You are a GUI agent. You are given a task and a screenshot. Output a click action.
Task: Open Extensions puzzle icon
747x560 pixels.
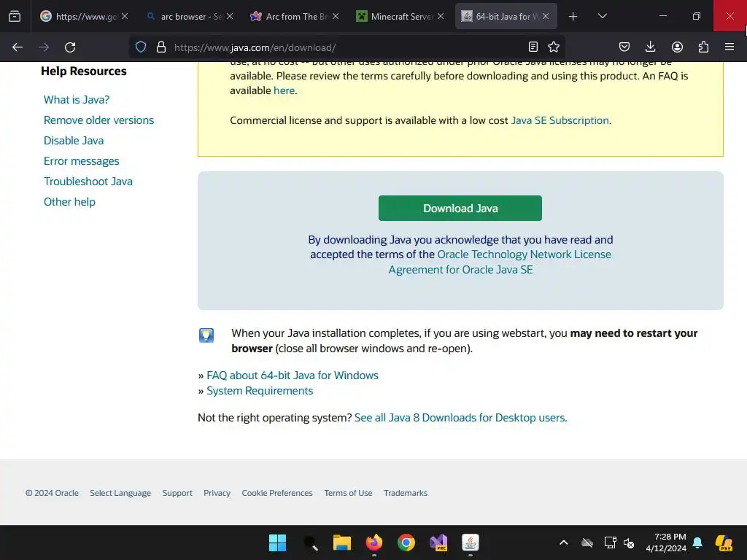point(703,47)
